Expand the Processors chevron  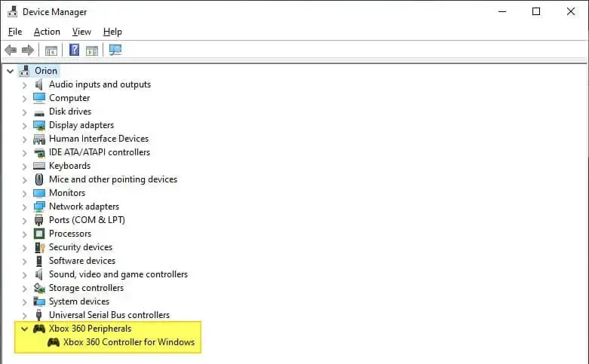24,234
